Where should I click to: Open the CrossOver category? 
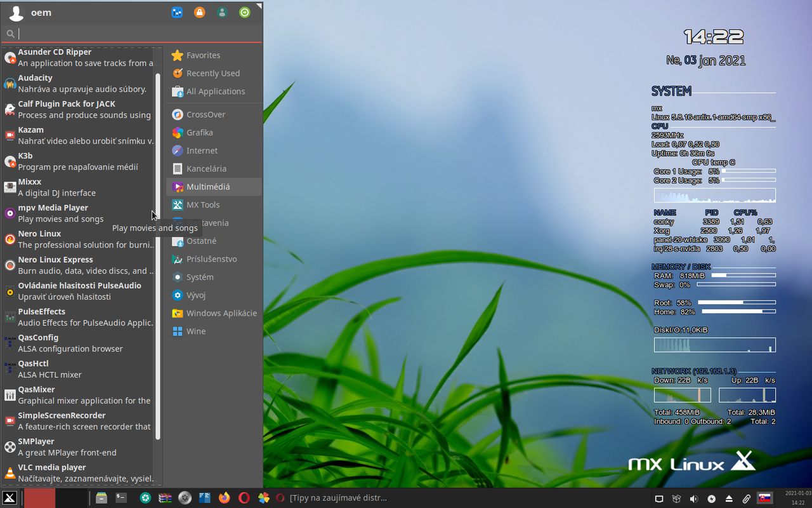tap(214, 115)
